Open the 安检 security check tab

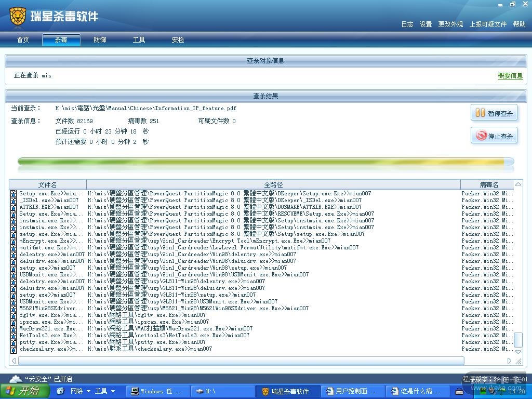[x=178, y=39]
